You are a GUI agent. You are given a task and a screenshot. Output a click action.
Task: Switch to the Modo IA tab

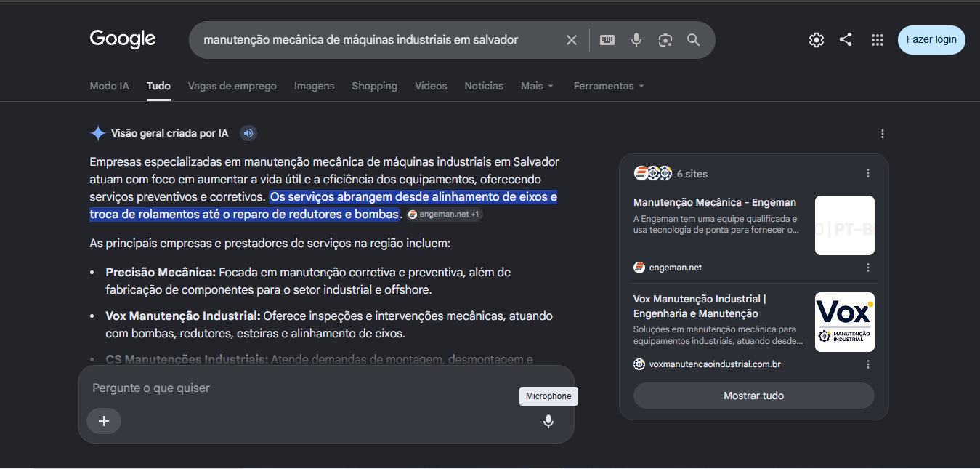(110, 86)
